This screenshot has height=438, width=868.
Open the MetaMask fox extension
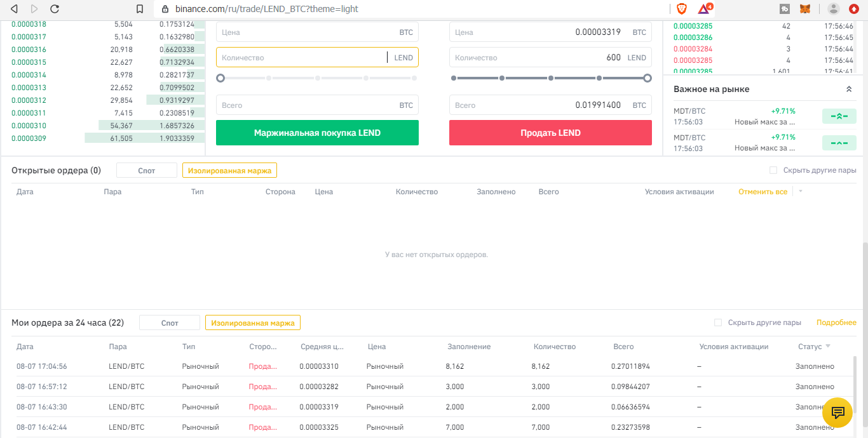click(804, 9)
